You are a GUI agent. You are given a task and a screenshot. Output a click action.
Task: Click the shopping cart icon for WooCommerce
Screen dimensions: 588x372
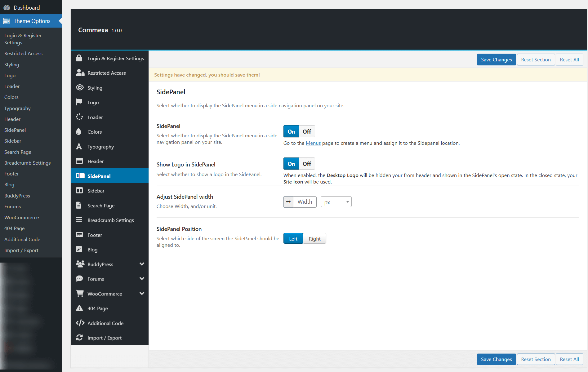tap(80, 293)
